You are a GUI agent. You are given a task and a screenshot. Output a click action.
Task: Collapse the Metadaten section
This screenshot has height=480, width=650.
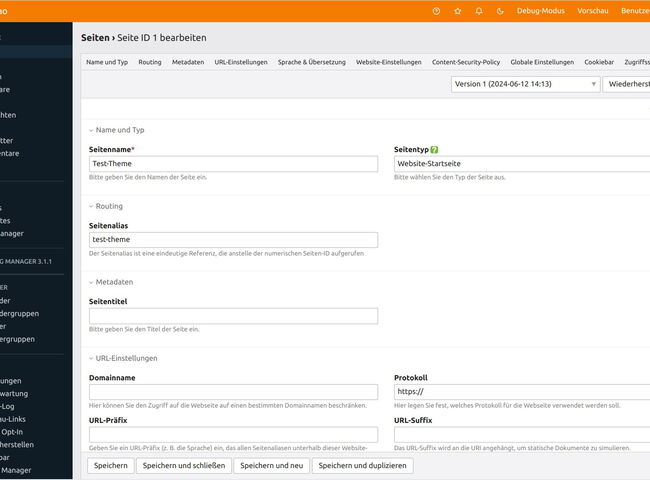click(92, 282)
